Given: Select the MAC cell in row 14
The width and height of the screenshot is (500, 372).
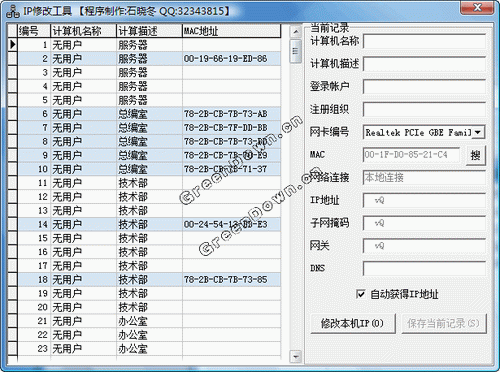Looking at the screenshot, I should [x=231, y=224].
